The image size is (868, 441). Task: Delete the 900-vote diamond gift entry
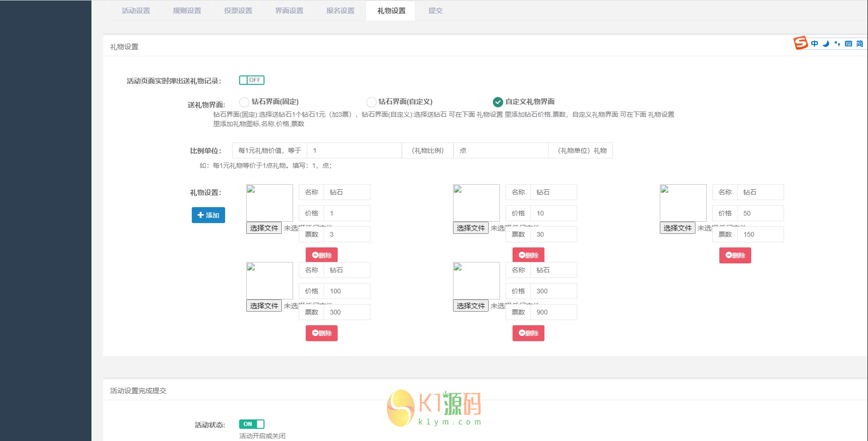(528, 333)
